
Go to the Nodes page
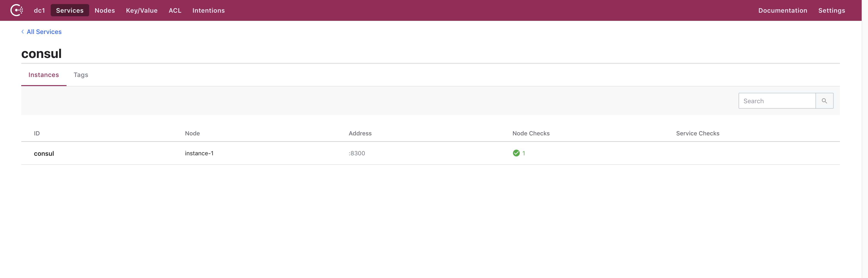click(x=105, y=10)
